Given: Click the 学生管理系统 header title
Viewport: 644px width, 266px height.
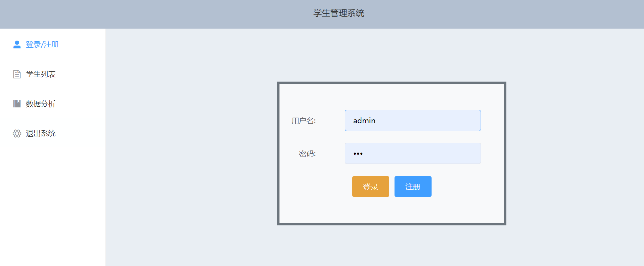Looking at the screenshot, I should point(338,13).
